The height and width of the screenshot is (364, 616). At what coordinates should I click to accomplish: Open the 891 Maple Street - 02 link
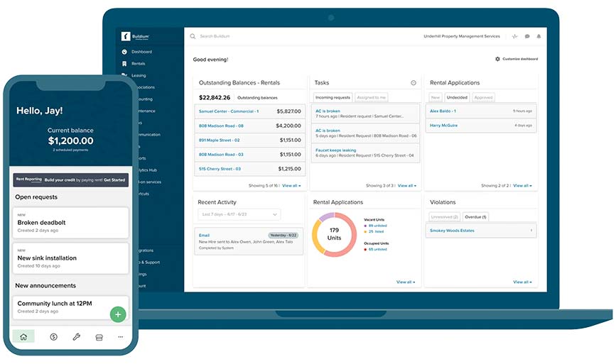click(x=220, y=140)
